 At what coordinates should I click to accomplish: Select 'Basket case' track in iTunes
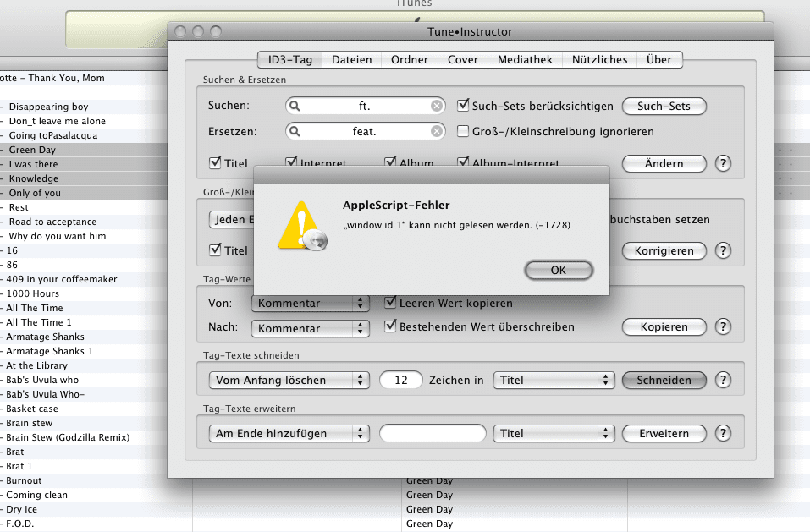(x=32, y=409)
